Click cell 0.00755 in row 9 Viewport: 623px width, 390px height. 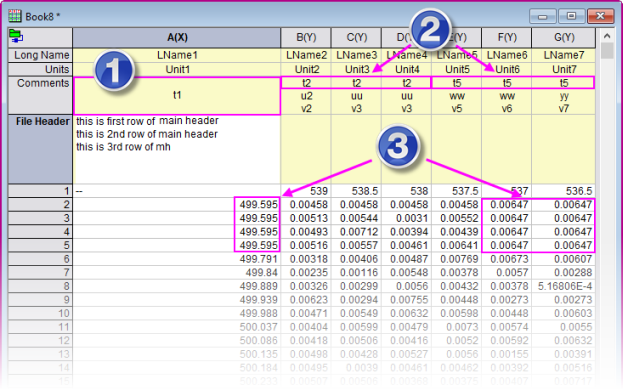coord(406,299)
